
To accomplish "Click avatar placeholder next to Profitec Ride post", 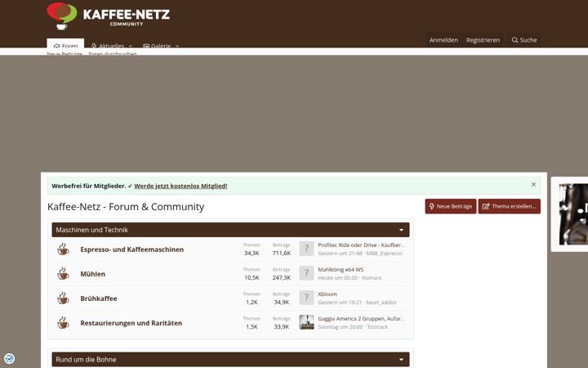I will pyautogui.click(x=306, y=249).
